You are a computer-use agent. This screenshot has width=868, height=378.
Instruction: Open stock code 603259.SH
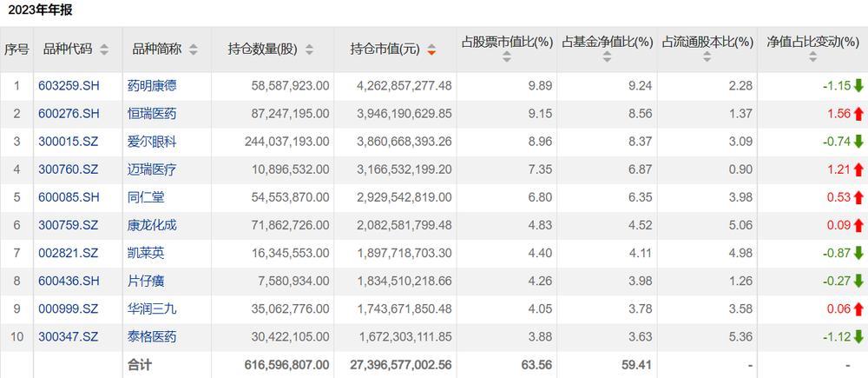69,86
